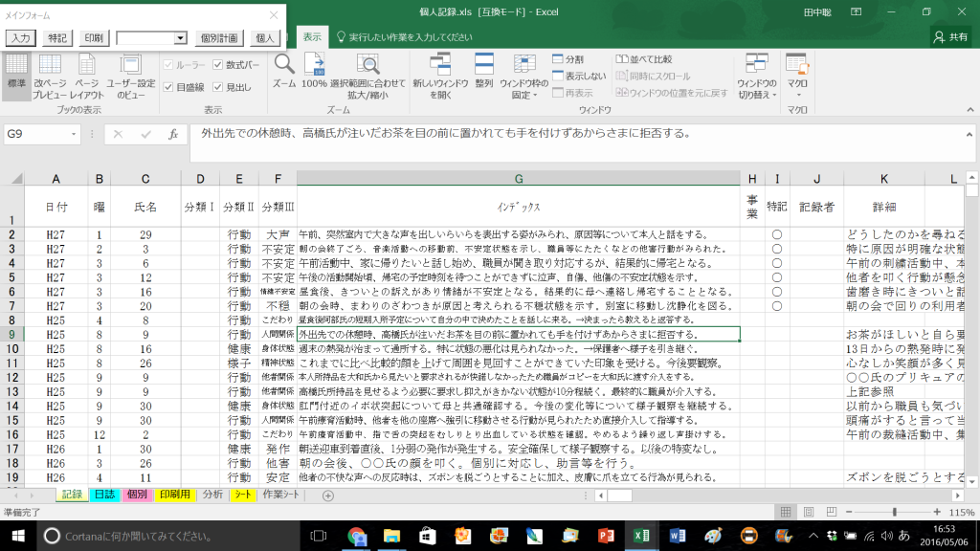Screen dimensions: 980x551
Task: Click the zoom in plus button
Action: [937, 512]
